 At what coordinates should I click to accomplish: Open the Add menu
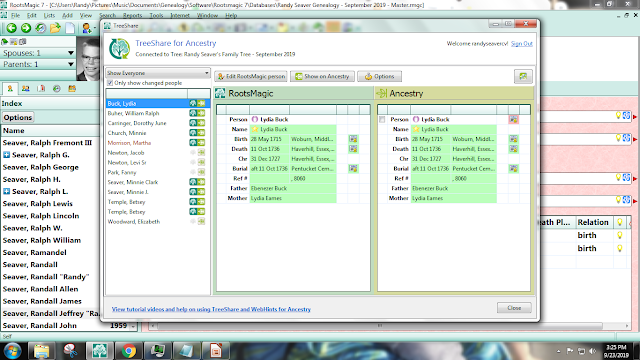[67, 16]
